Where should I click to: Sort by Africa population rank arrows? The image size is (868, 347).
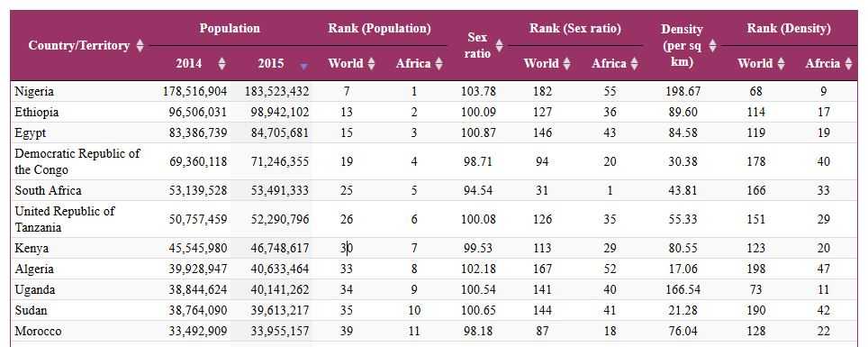[x=439, y=63]
